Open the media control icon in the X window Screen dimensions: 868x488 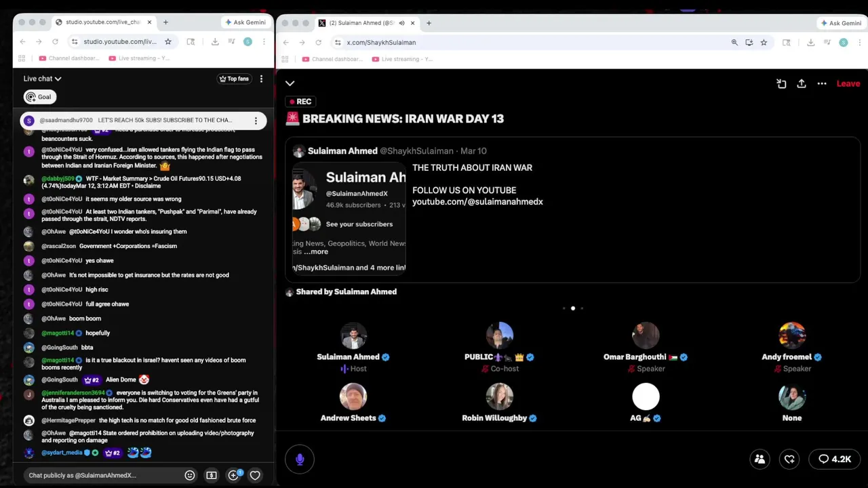827,42
